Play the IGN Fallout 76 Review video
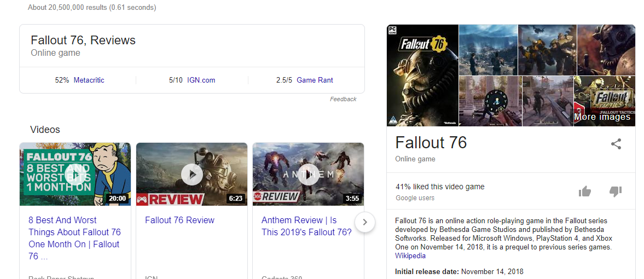The image size is (644, 279). point(192,174)
